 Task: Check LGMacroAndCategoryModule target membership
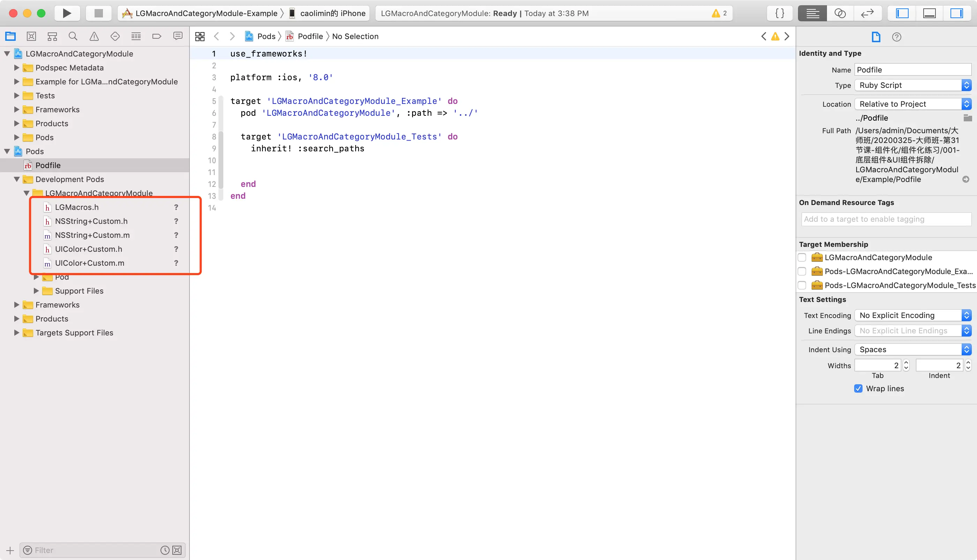point(802,257)
